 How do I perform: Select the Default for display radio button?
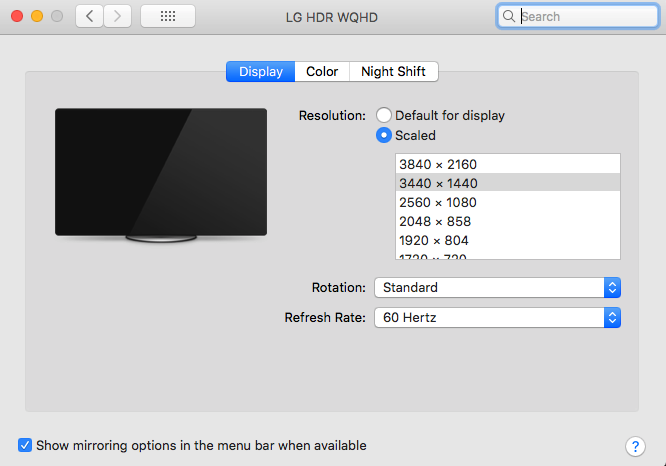tap(384, 115)
